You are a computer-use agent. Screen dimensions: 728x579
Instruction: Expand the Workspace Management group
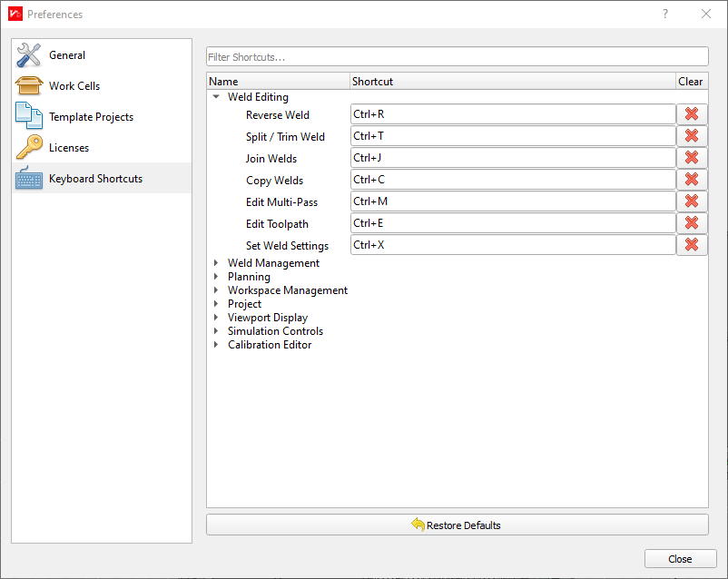click(216, 290)
